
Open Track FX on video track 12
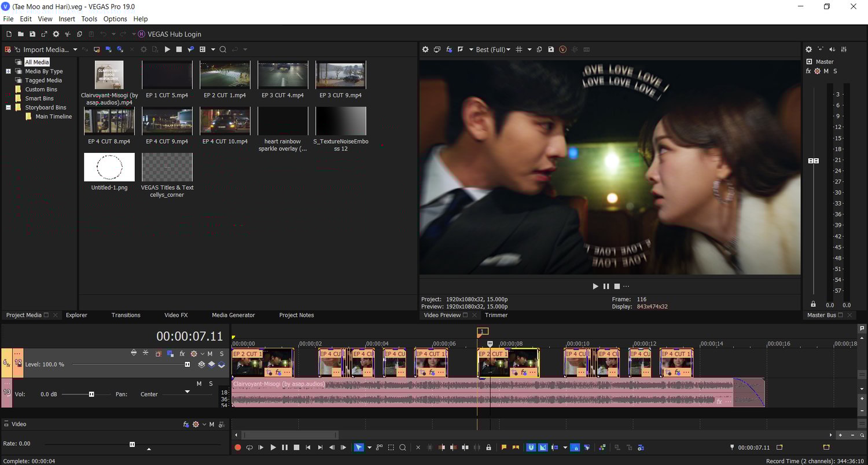(182, 353)
